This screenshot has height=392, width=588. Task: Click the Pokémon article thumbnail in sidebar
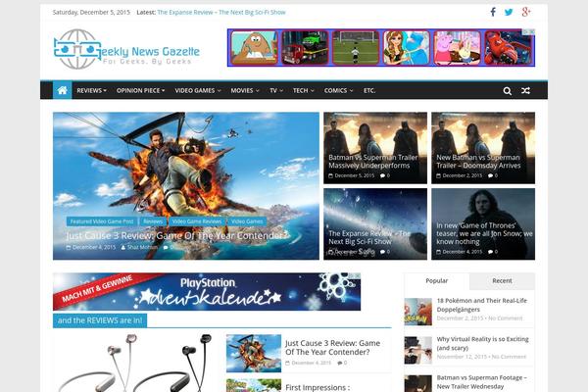click(x=418, y=312)
